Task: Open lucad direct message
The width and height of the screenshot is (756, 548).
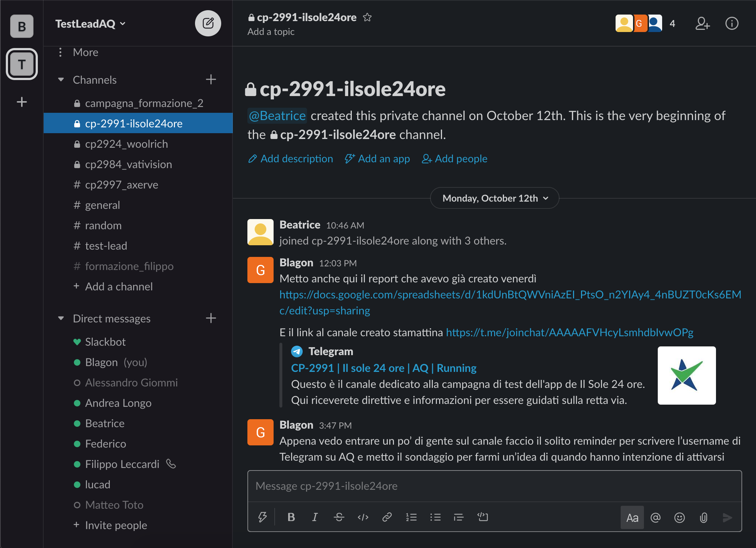Action: tap(138, 485)
